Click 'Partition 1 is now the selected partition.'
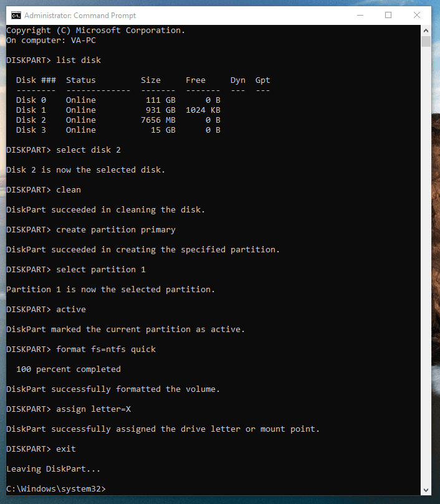This screenshot has height=504, width=440. tap(111, 290)
